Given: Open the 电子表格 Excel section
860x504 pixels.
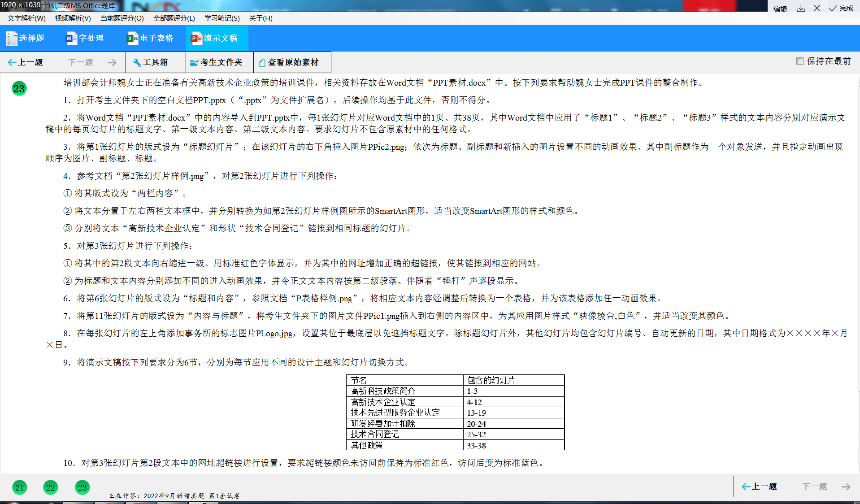Looking at the screenshot, I should tap(150, 38).
